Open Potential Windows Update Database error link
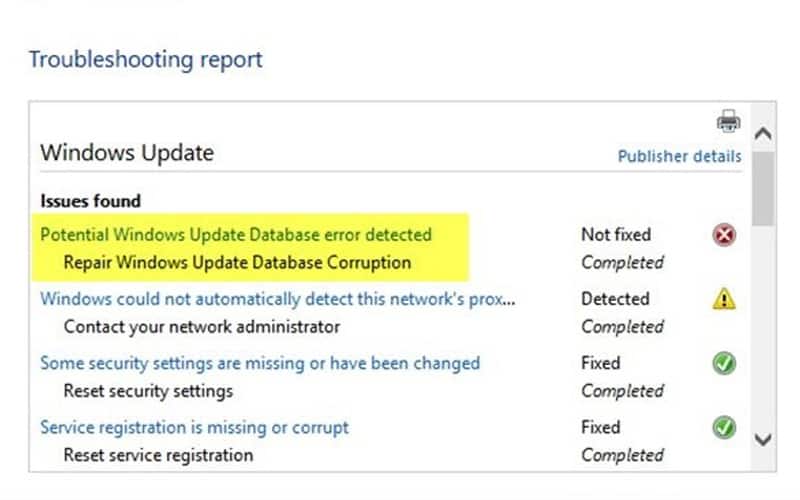Screen dimensions: 800x500 click(236, 235)
